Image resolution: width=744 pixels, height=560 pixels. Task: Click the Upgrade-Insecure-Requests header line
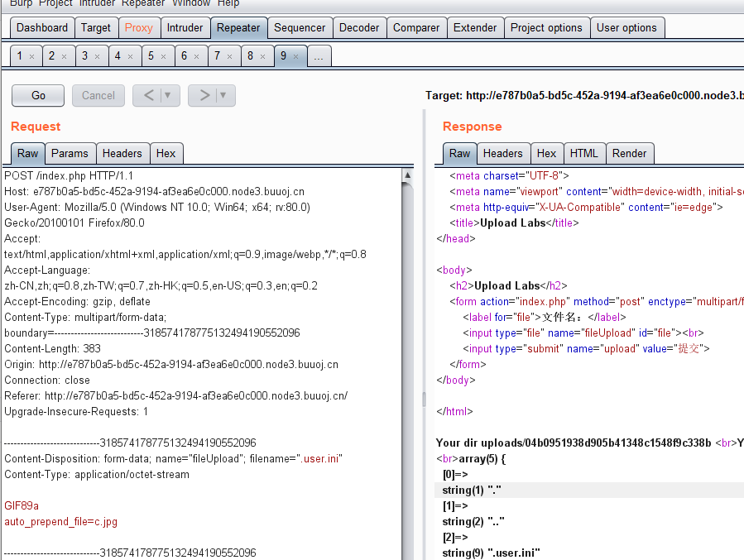(x=76, y=412)
